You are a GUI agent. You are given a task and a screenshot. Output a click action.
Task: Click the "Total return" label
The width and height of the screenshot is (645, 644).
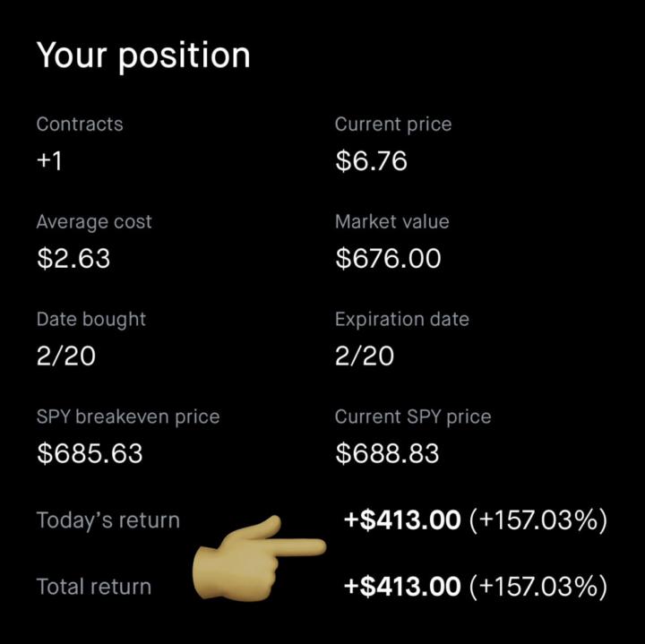tap(93, 588)
